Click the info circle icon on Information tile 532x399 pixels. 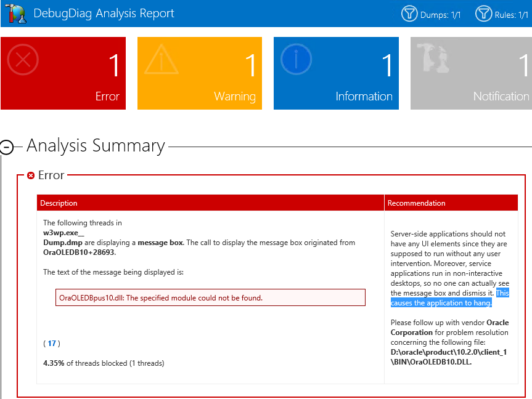(x=297, y=60)
